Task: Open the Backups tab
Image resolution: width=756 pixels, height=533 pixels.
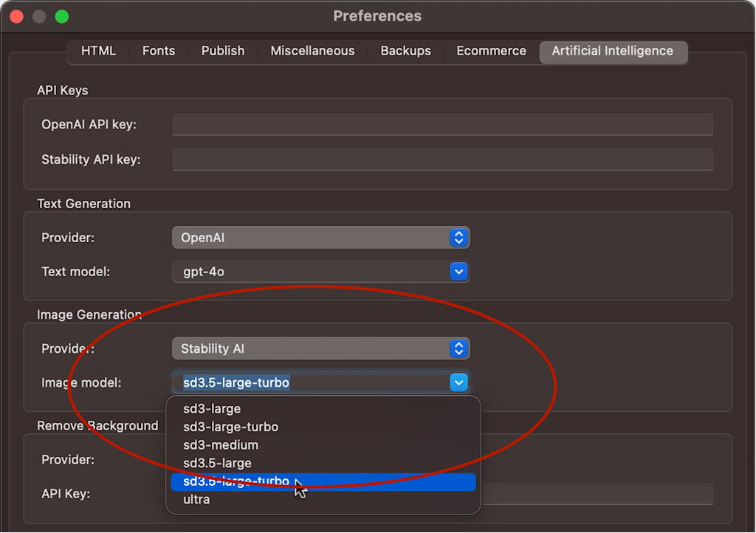Action: tap(405, 51)
